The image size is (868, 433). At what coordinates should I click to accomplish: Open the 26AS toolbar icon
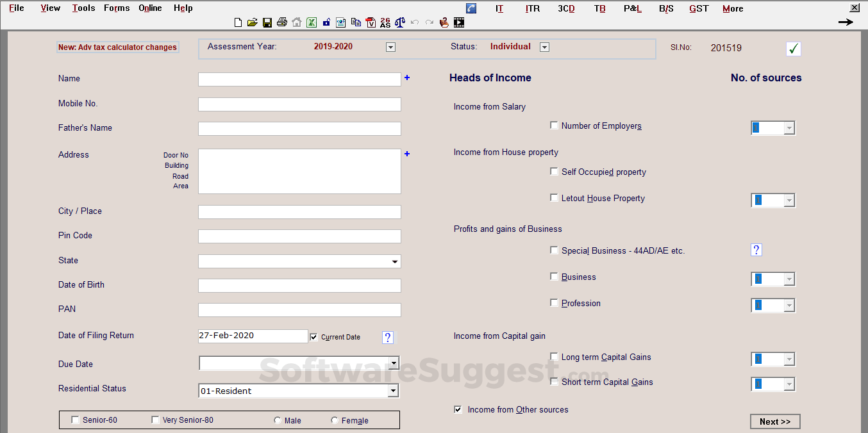pos(385,22)
